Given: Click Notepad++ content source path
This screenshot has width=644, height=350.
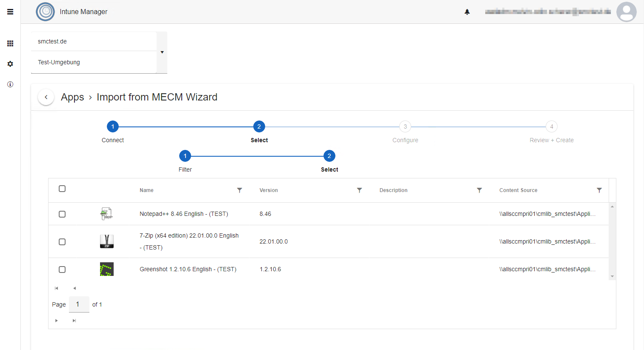Looking at the screenshot, I should [x=547, y=214].
